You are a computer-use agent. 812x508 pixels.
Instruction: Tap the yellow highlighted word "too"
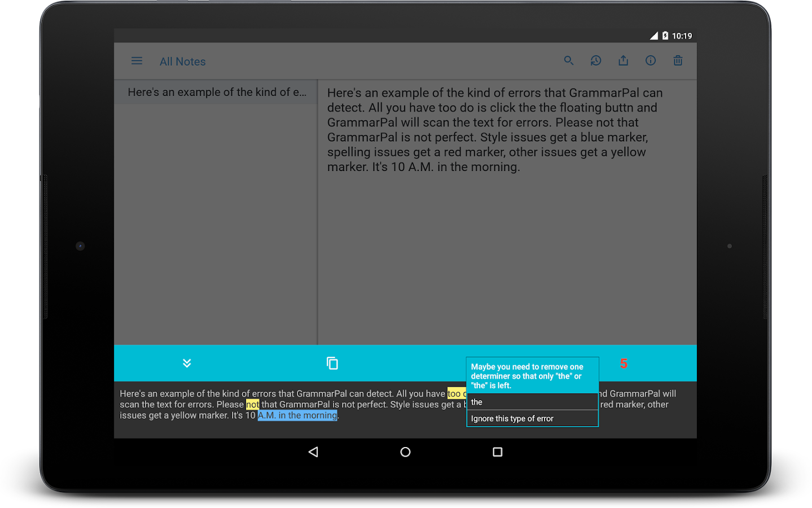coord(456,393)
